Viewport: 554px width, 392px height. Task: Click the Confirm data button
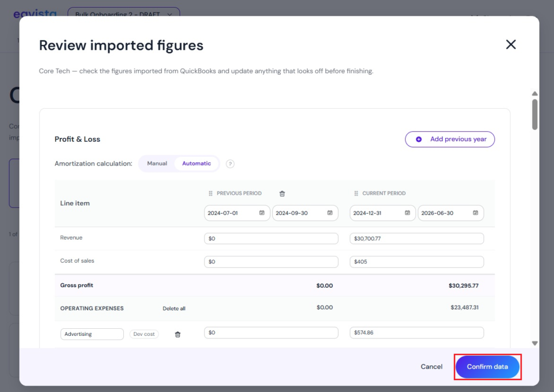pos(487,367)
